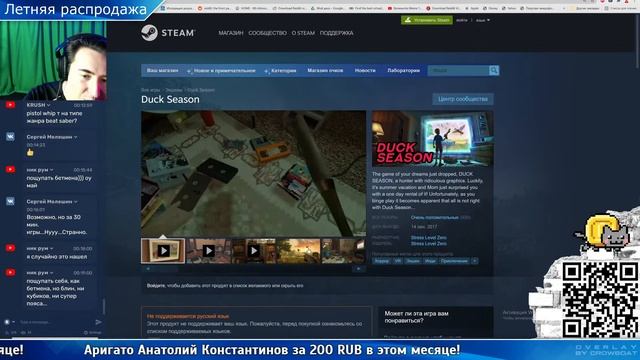Click the page scrollbar on right edge
Screen dimensions: 640x360
[x=638, y=41]
